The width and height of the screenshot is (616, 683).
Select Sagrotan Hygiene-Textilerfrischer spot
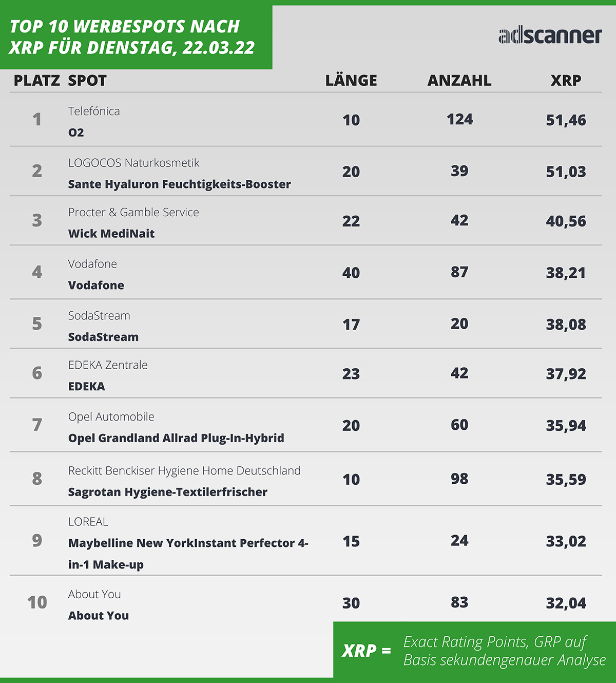coord(168,492)
